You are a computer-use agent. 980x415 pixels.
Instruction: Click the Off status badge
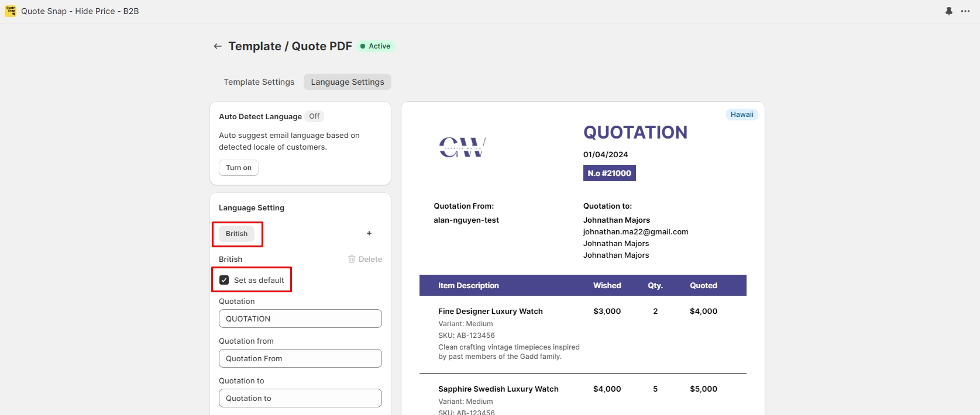coord(314,116)
